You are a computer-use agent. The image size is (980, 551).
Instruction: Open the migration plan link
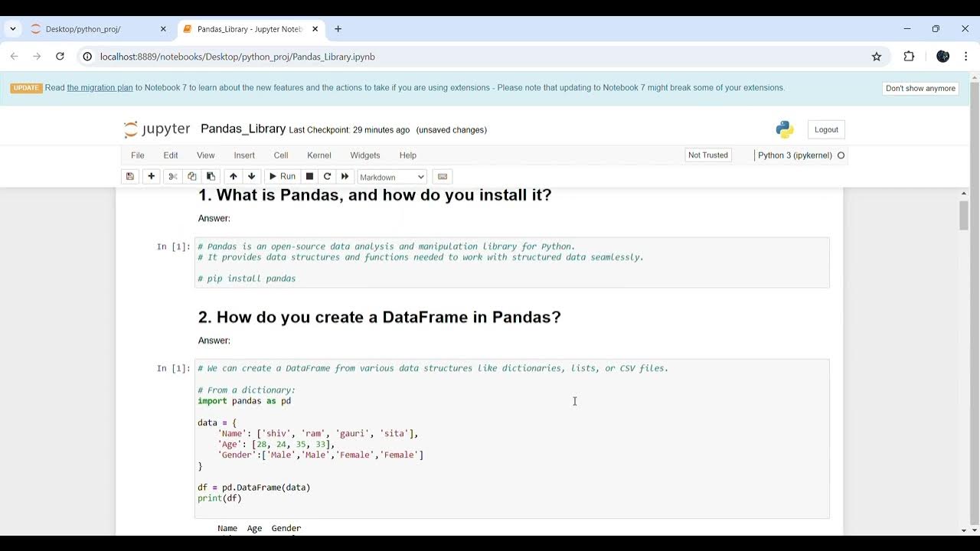pyautogui.click(x=100, y=88)
